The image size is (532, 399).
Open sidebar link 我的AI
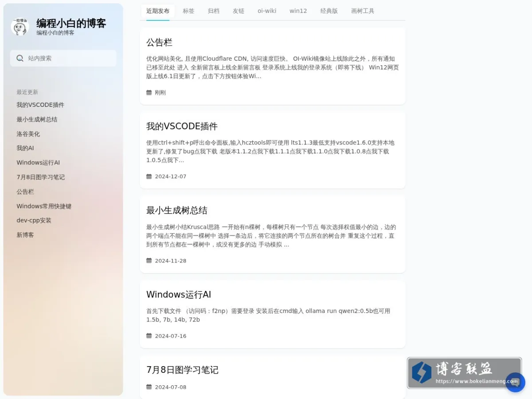pyautogui.click(x=25, y=148)
